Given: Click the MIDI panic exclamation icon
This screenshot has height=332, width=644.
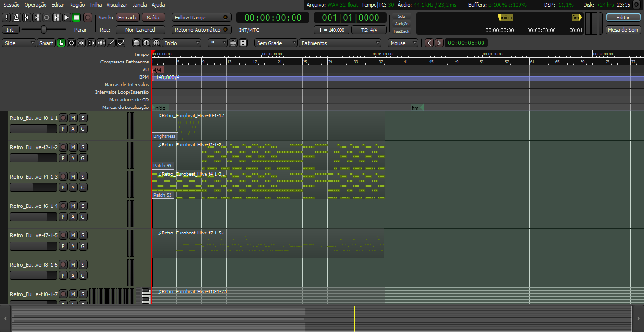Looking at the screenshot, I should tap(7, 18).
